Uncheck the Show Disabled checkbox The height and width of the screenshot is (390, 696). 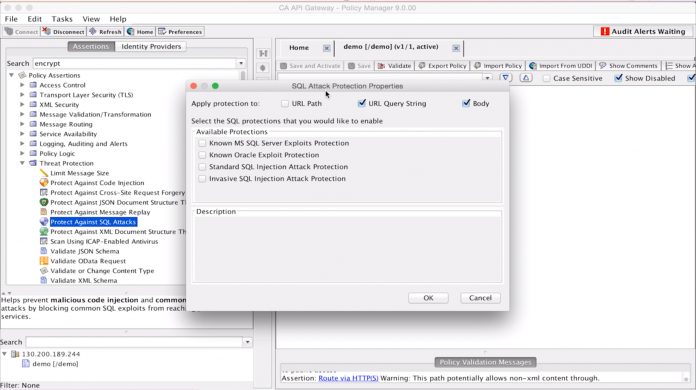pyautogui.click(x=618, y=78)
